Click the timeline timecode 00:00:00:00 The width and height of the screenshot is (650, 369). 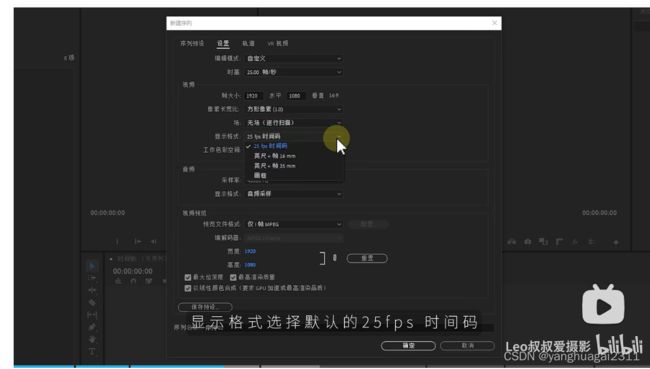(133, 271)
